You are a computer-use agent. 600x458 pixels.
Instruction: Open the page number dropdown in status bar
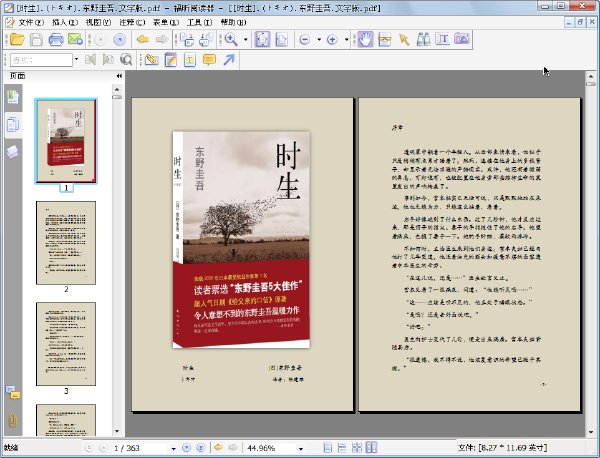click(x=173, y=448)
